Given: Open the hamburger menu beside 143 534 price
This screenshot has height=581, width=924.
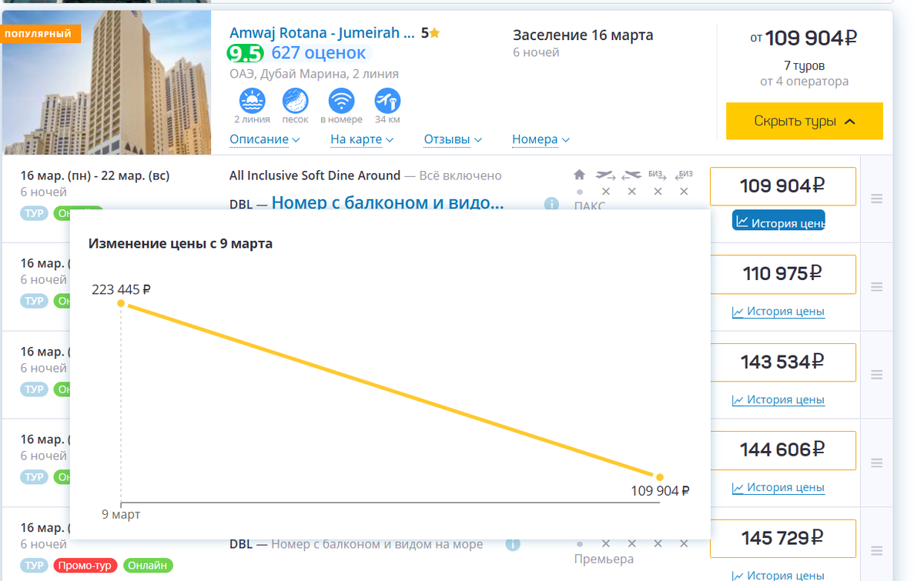Looking at the screenshot, I should coord(876,374).
